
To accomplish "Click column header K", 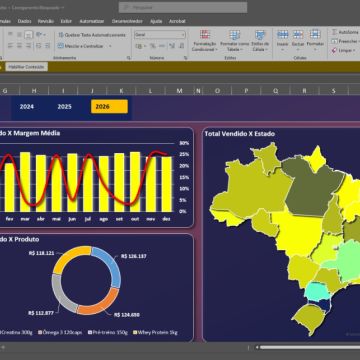I will click(121, 91).
